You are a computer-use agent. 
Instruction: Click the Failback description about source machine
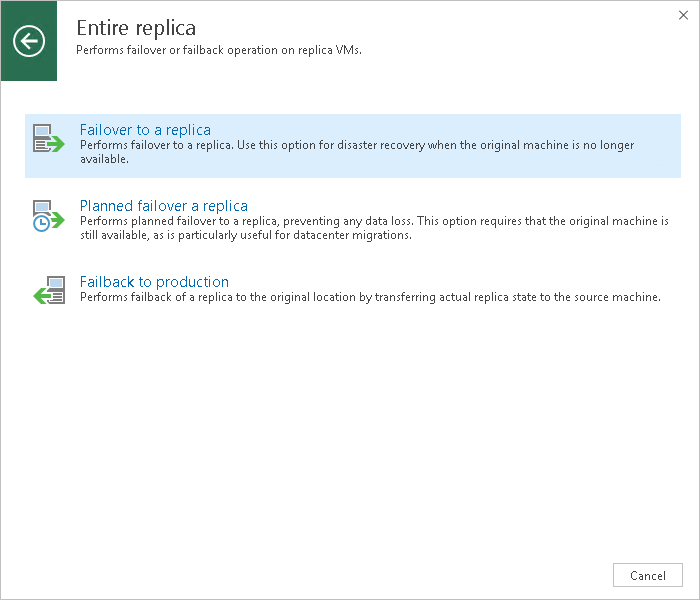coord(370,297)
